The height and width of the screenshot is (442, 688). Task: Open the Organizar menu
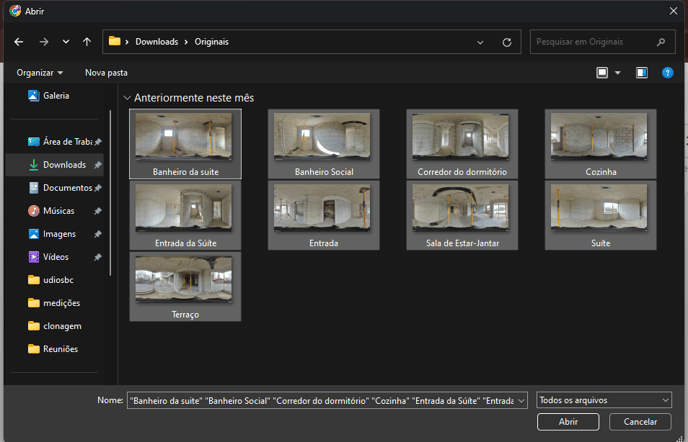pyautogui.click(x=39, y=73)
